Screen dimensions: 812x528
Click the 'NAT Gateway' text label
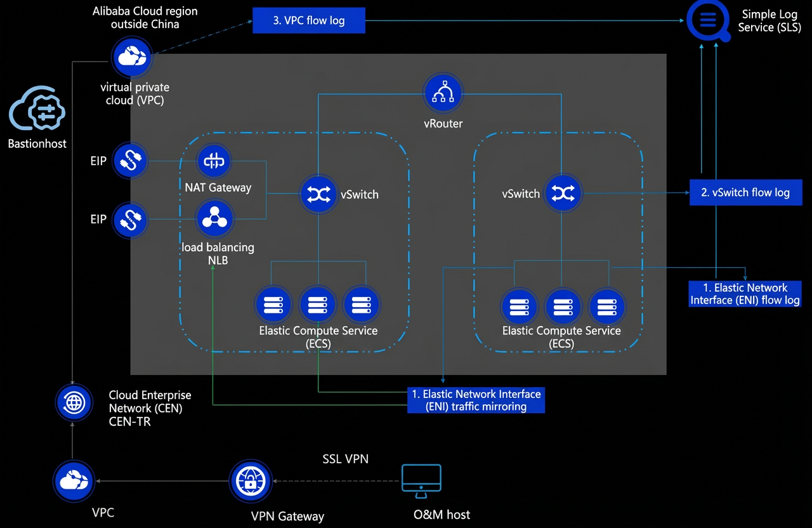[218, 188]
